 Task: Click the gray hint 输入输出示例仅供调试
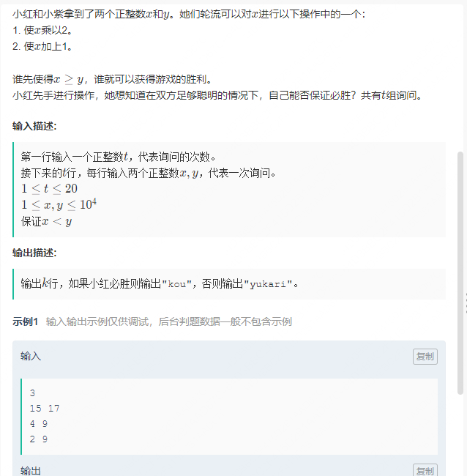pyautogui.click(x=97, y=321)
